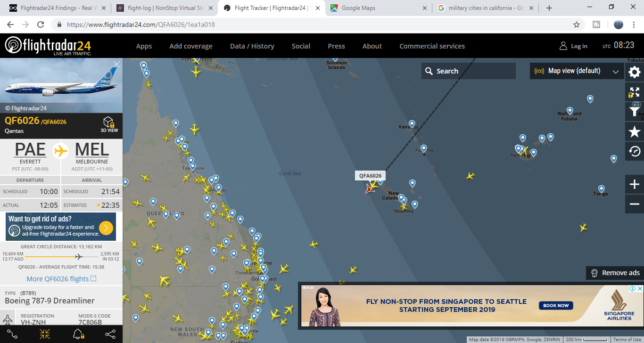Go back in the browser
The image size is (644, 343).
point(10,24)
